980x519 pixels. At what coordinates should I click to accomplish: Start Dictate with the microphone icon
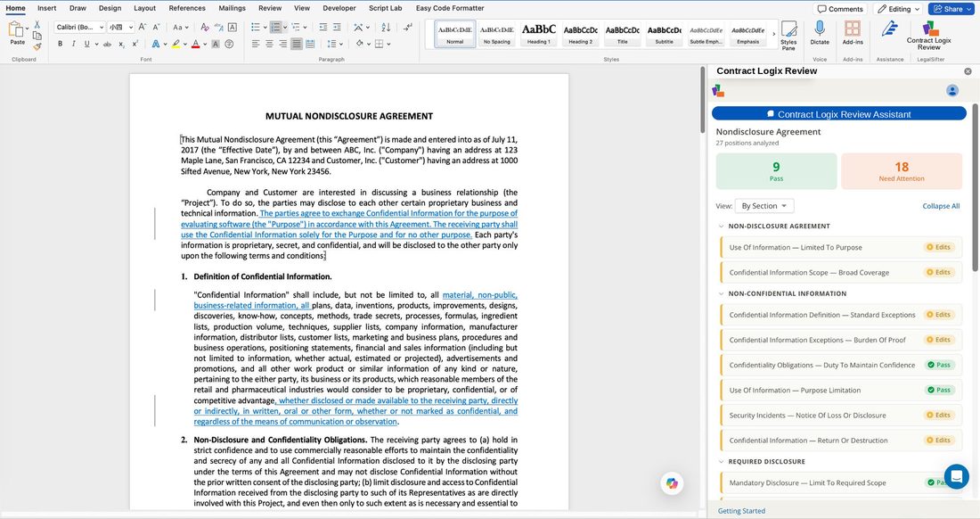(x=820, y=32)
